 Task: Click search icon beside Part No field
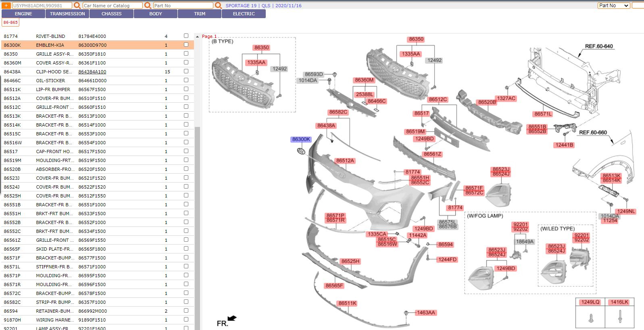point(218,6)
